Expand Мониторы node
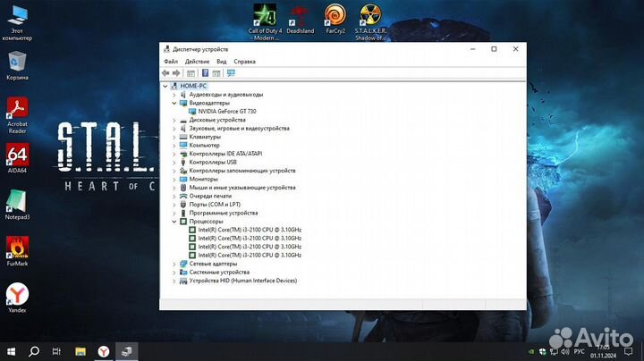The width and height of the screenshot is (644, 361). (174, 180)
